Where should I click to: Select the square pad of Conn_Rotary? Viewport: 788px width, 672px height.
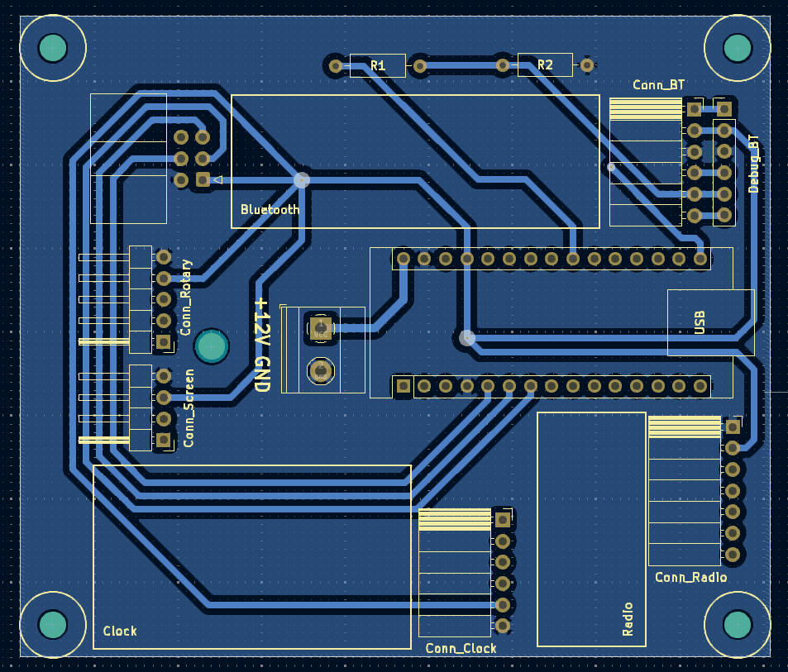[164, 342]
